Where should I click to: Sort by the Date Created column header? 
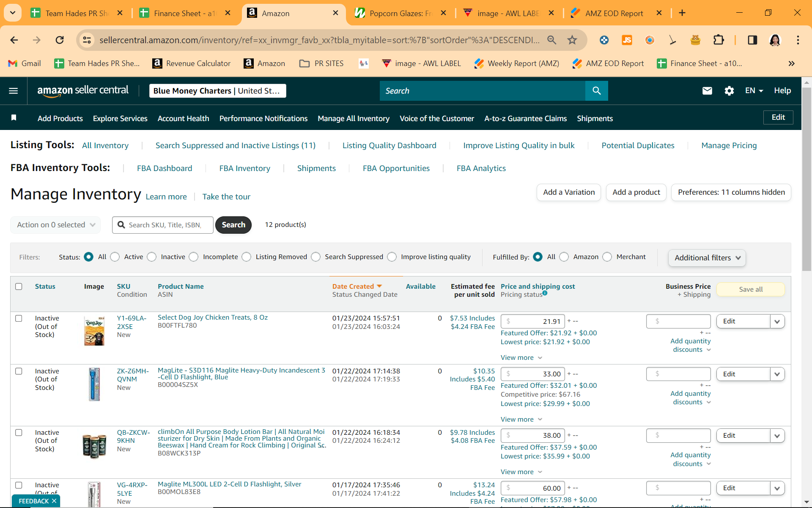click(x=357, y=287)
